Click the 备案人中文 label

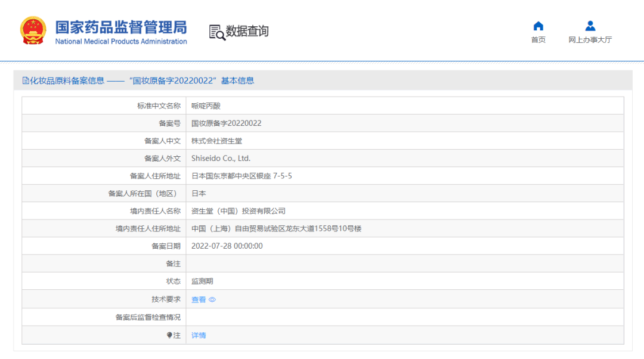coord(162,141)
